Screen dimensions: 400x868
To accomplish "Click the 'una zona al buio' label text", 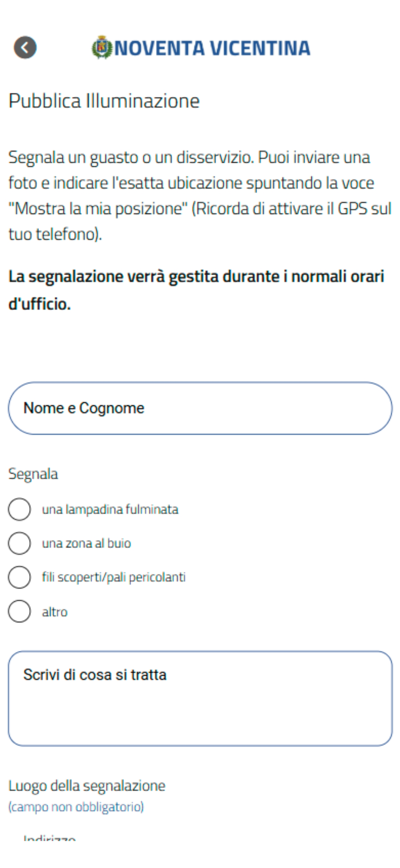I will (x=87, y=543).
